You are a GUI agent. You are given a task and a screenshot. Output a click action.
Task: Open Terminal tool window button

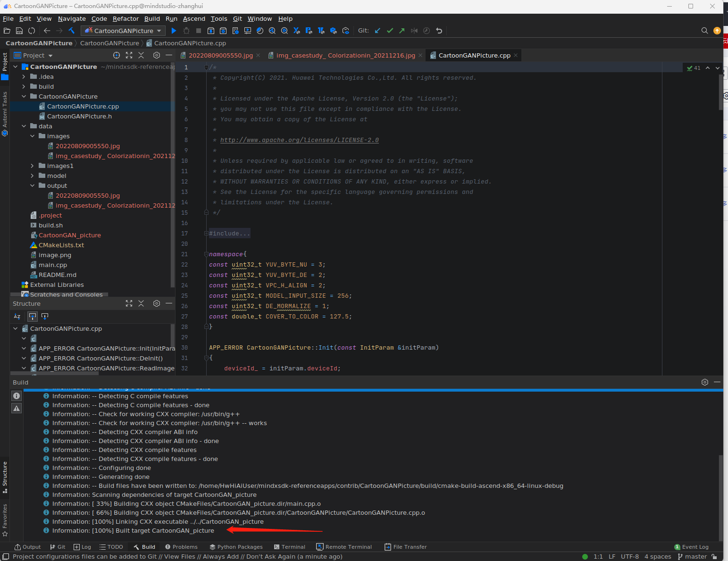(x=290, y=547)
